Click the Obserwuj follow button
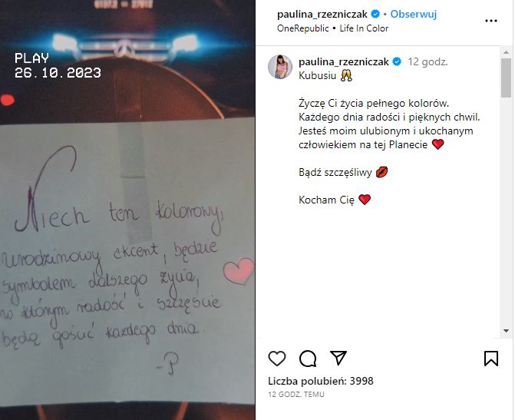This screenshot has width=515, height=420. click(413, 14)
